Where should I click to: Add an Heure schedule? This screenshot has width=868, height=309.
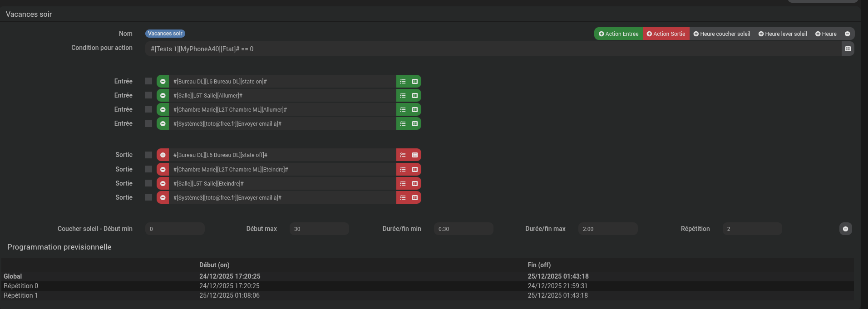[826, 34]
